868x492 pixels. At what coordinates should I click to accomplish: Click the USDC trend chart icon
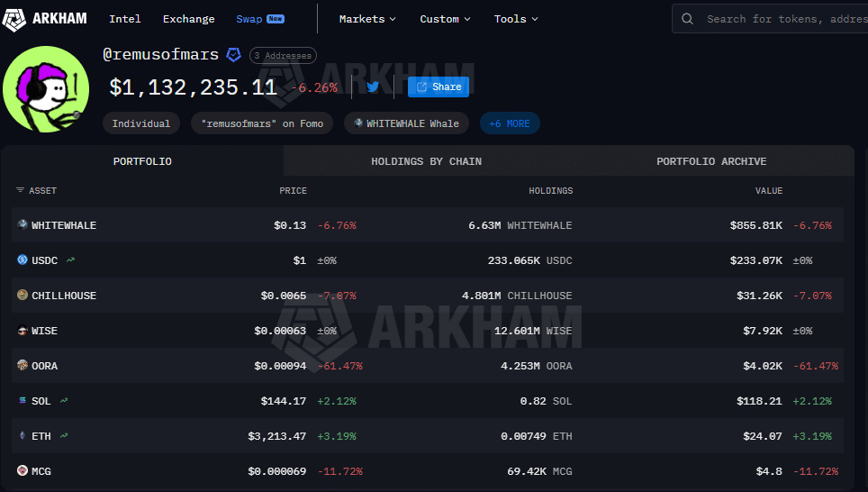click(x=70, y=260)
